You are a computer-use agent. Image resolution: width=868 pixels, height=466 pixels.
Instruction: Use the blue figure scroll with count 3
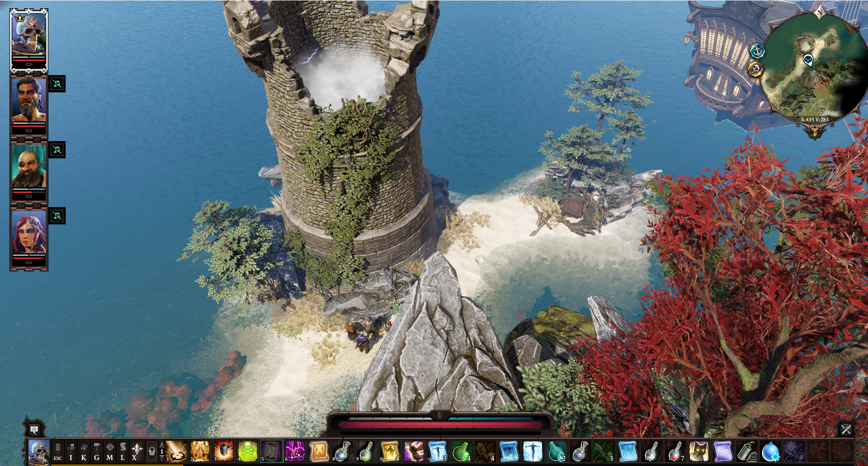(438, 451)
